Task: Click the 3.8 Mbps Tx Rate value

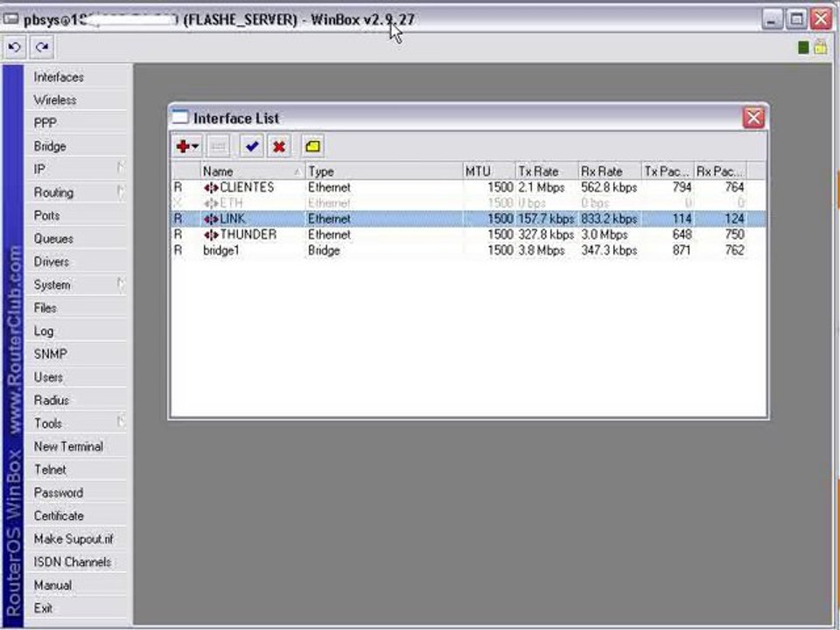Action: pos(542,250)
